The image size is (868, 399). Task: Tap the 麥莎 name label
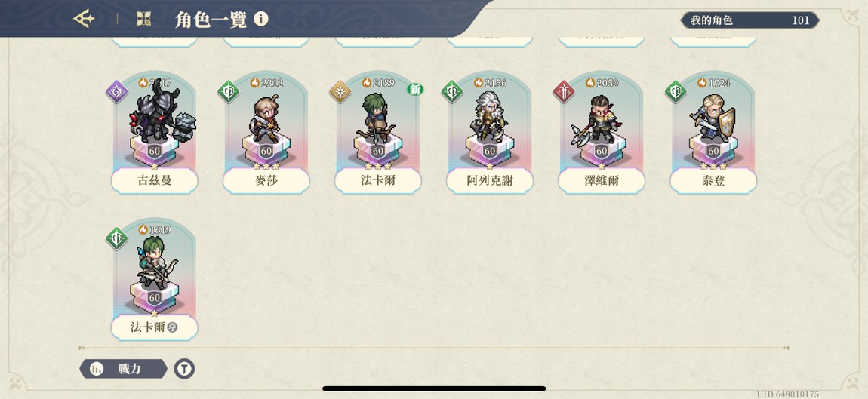point(266,180)
